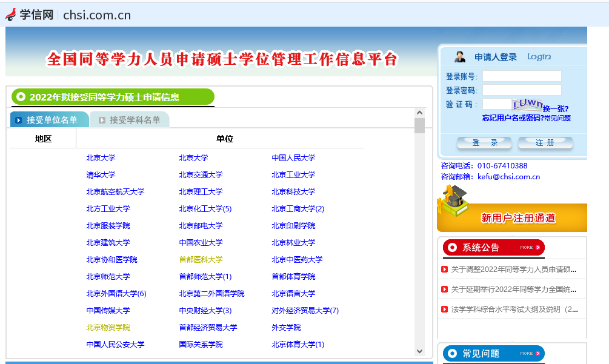
Task: Open the 新用户注册通道 banner
Action: click(518, 218)
